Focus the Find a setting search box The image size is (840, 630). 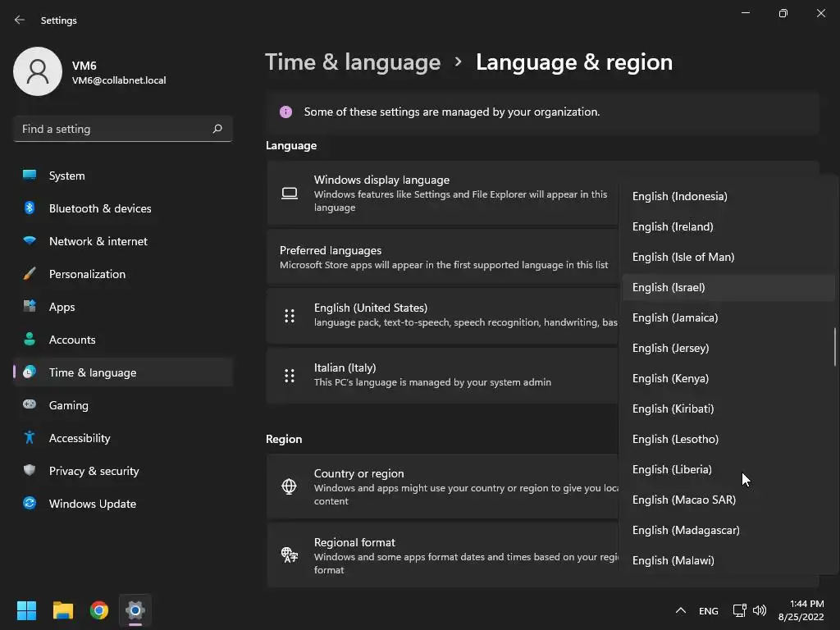[x=123, y=129]
